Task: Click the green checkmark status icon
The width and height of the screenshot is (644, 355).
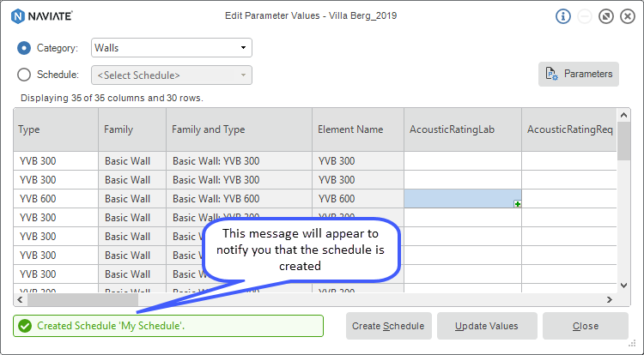Action: tap(25, 326)
